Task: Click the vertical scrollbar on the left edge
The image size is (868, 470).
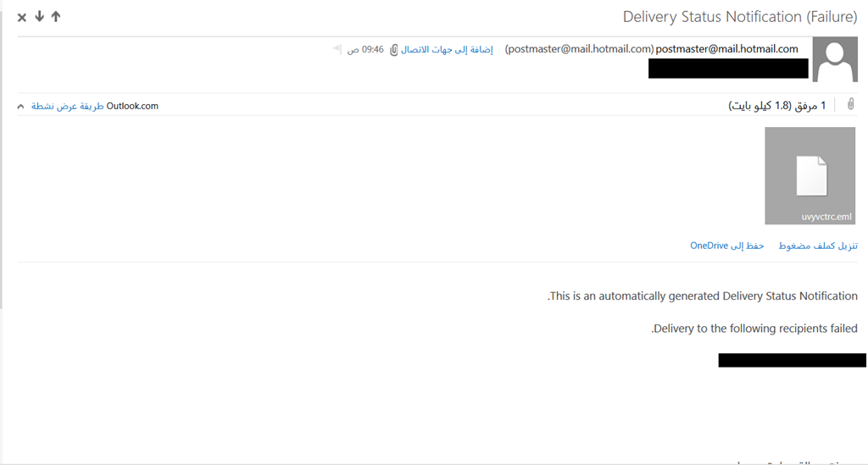Action: (x=1, y=160)
